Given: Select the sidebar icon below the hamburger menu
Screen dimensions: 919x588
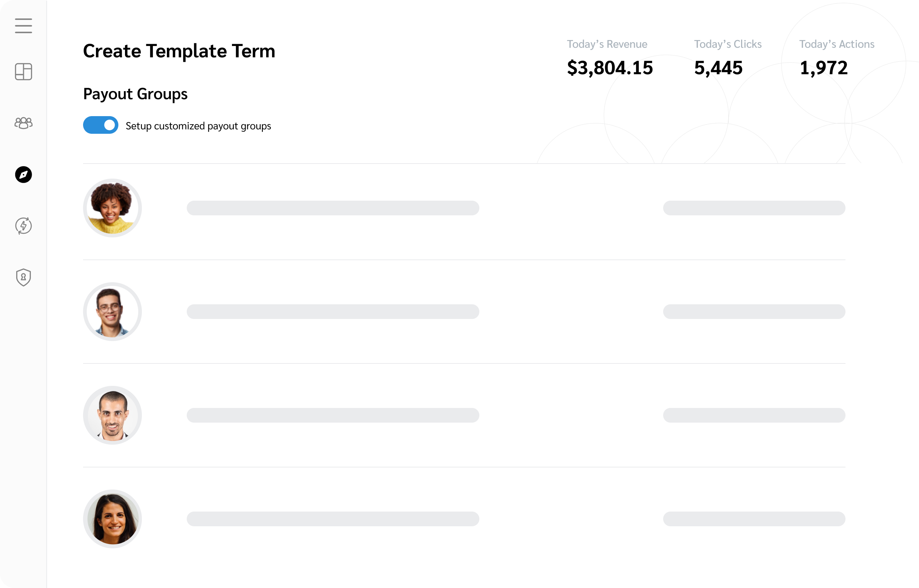Looking at the screenshot, I should [x=23, y=72].
